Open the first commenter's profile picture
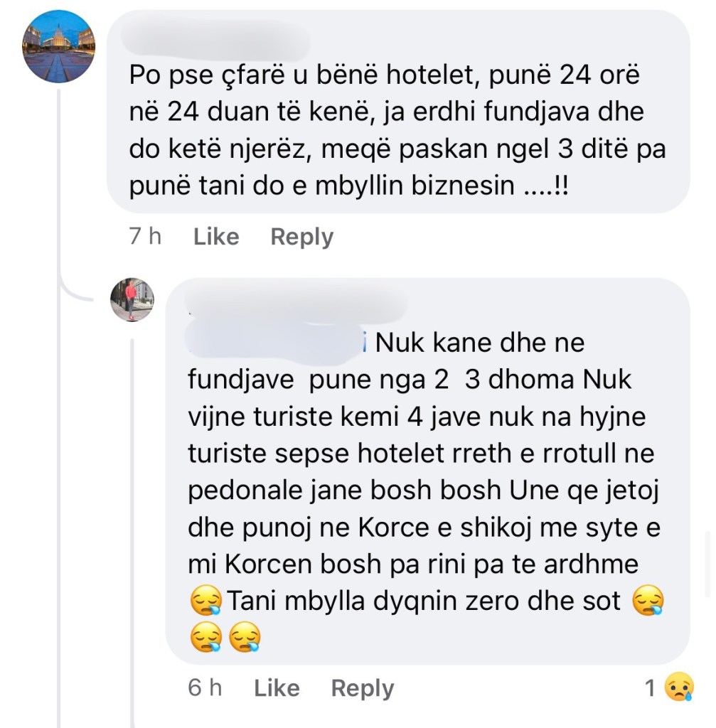 click(58, 45)
